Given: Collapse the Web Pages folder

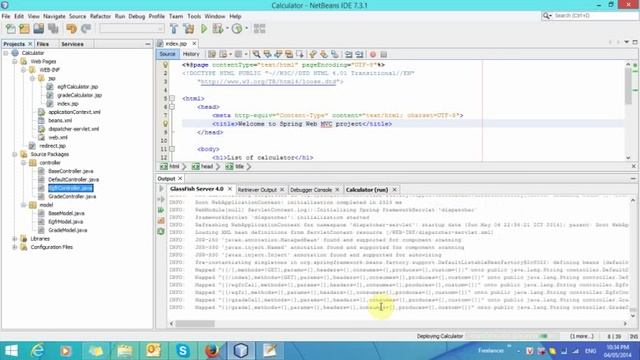Looking at the screenshot, I should [x=15, y=61].
